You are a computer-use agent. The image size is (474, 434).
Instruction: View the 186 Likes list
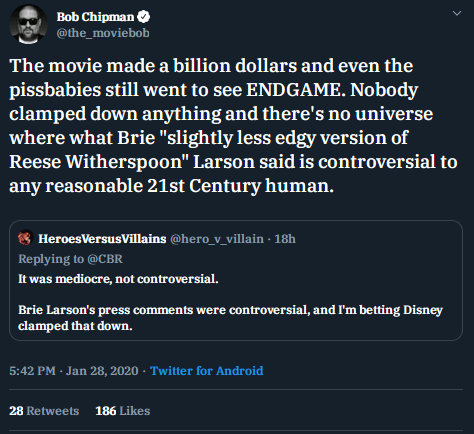[123, 411]
